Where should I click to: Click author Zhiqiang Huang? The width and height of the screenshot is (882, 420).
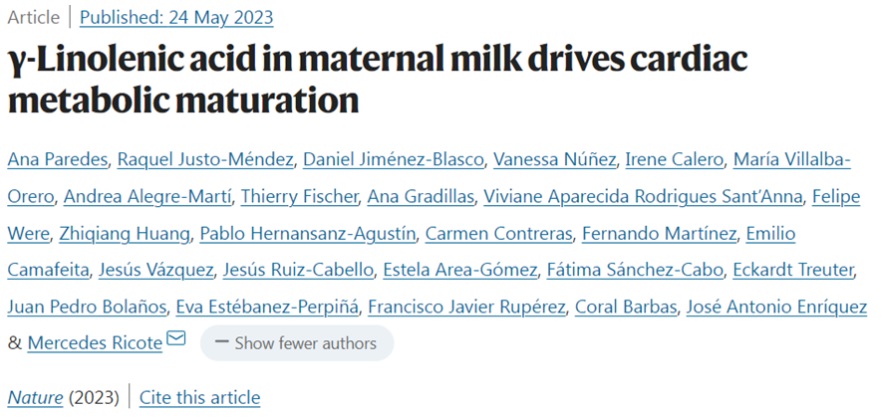click(x=137, y=234)
